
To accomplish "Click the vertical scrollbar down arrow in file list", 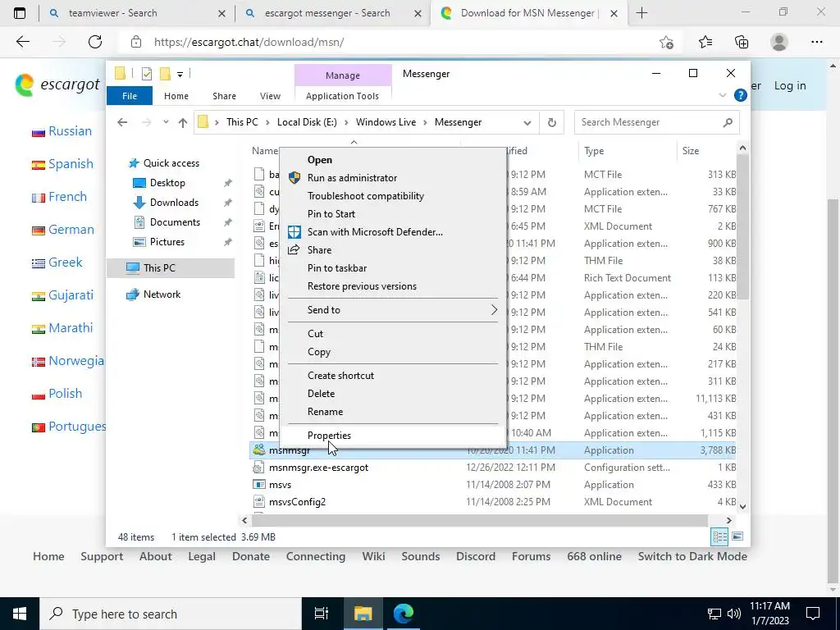I will [x=742, y=506].
